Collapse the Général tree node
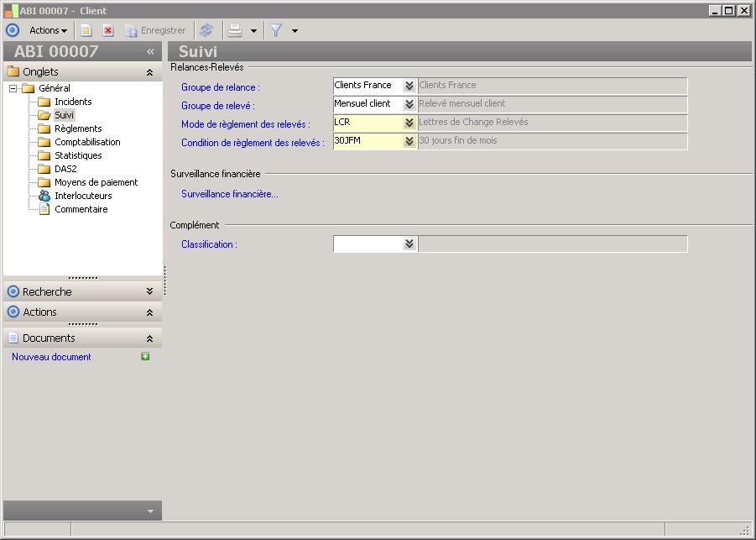Screen dimensions: 756x540 click(x=13, y=88)
